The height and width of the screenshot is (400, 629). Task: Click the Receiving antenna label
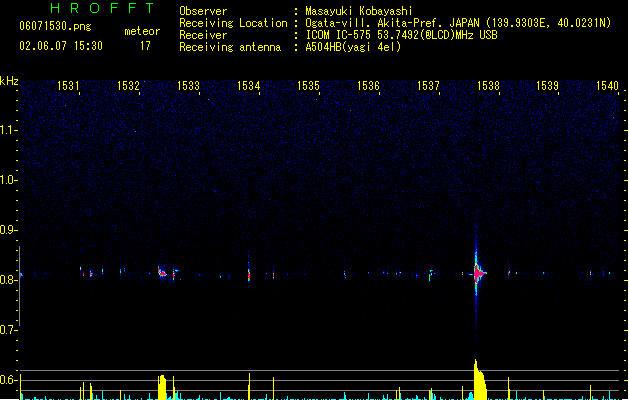[x=230, y=47]
